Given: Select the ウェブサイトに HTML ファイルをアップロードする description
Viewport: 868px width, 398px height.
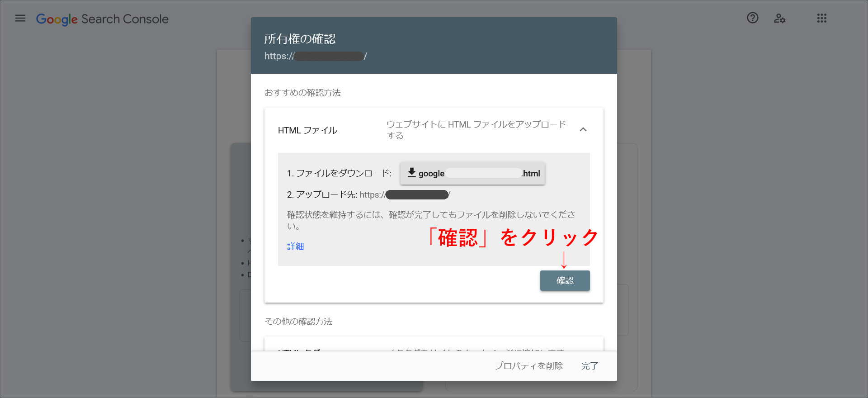Looking at the screenshot, I should (476, 130).
